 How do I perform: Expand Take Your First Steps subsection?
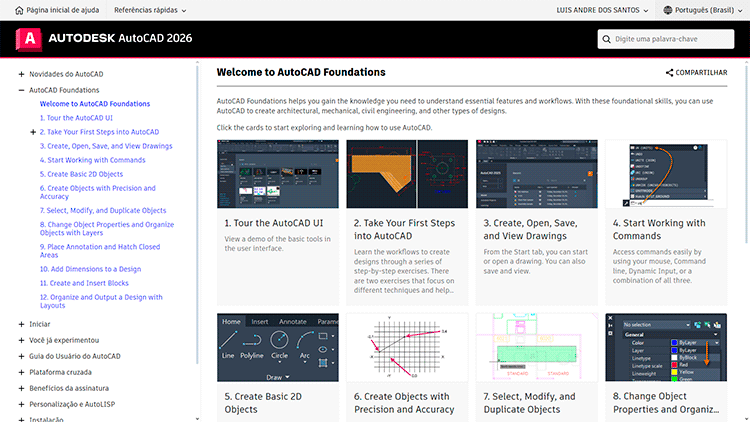coord(34,132)
